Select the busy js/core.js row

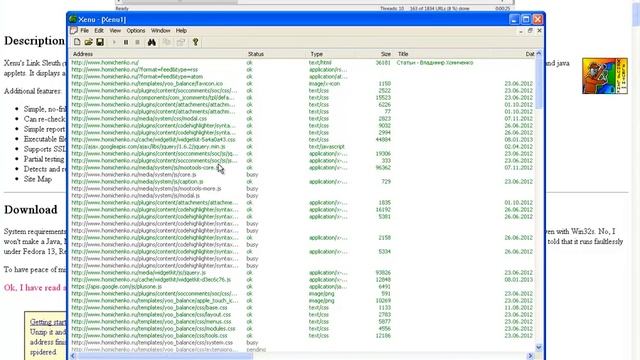pyautogui.click(x=302, y=175)
